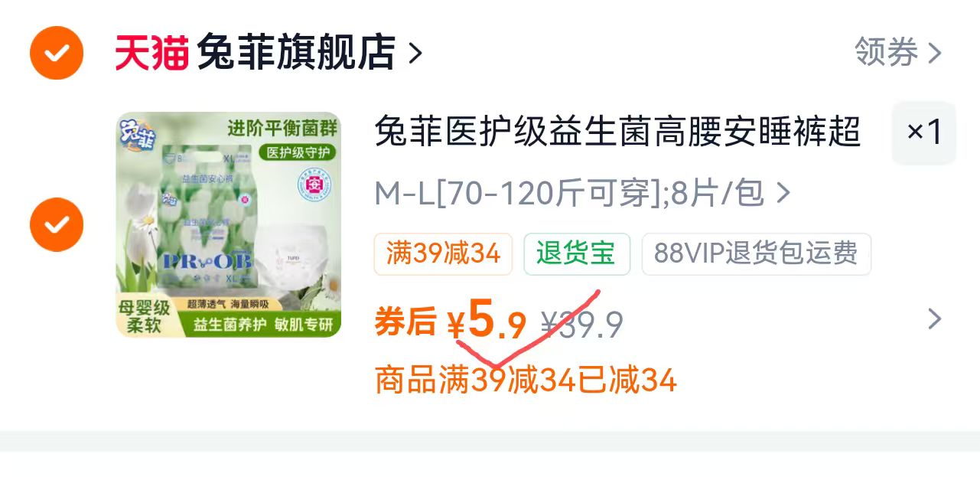Tap the crossed-out ¥39.9 original price
Screen dimensions: 980x477
[x=582, y=325]
